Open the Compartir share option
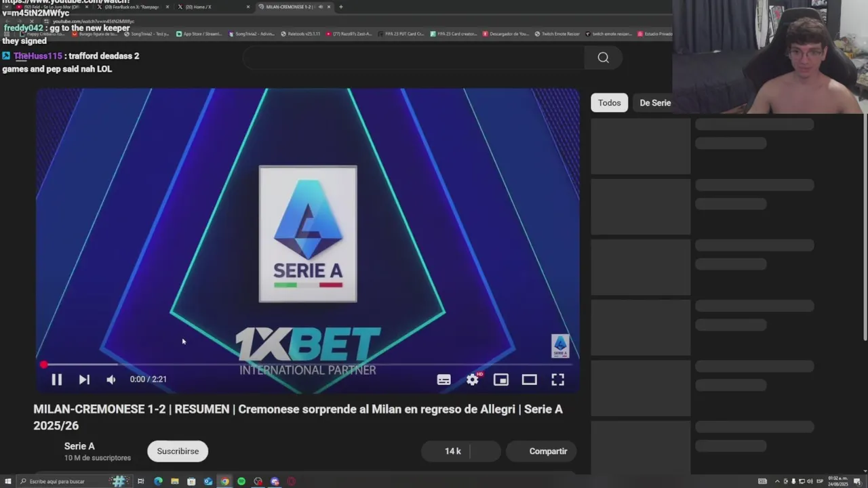This screenshot has height=488, width=868. click(541, 451)
